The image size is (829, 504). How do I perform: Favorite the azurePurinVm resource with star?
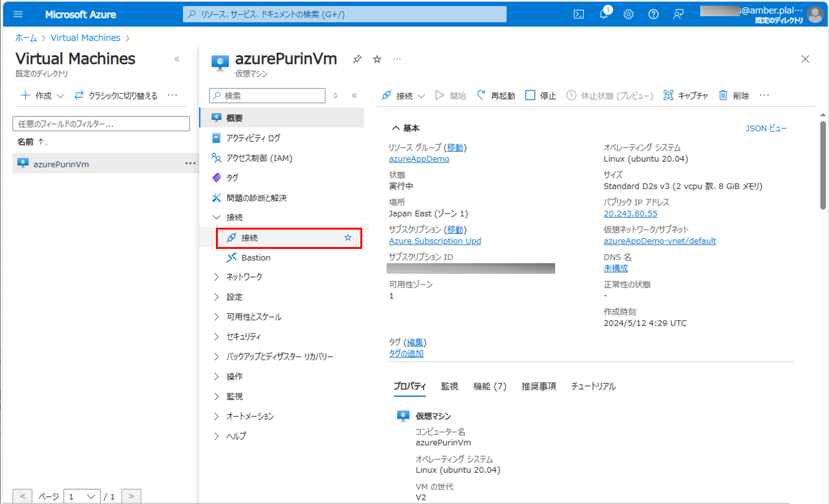[x=377, y=59]
